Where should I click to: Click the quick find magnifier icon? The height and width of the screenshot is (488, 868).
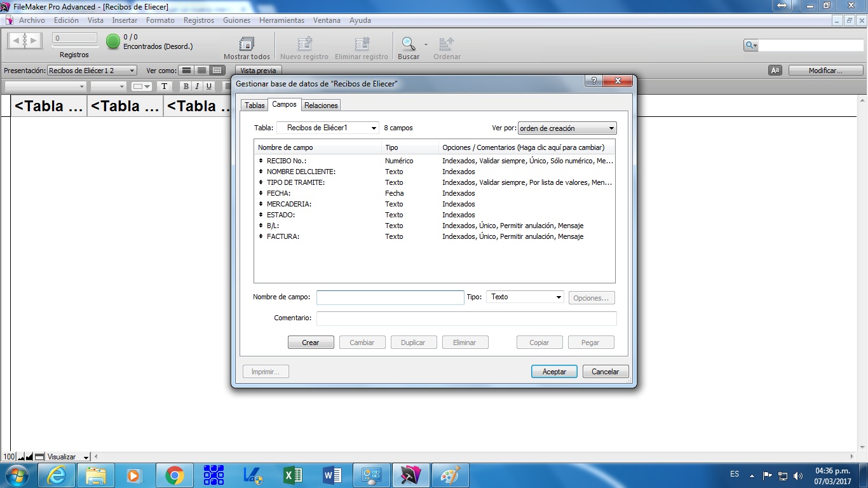coord(750,45)
